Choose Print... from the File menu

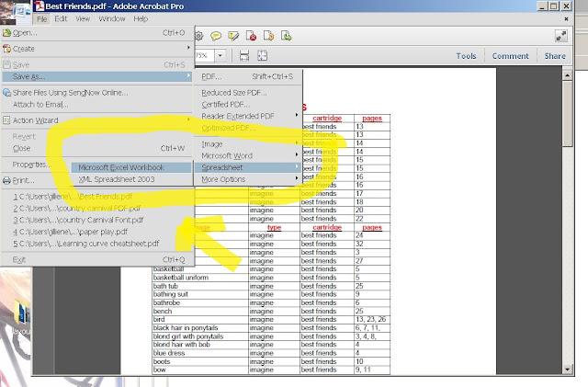(x=36, y=180)
